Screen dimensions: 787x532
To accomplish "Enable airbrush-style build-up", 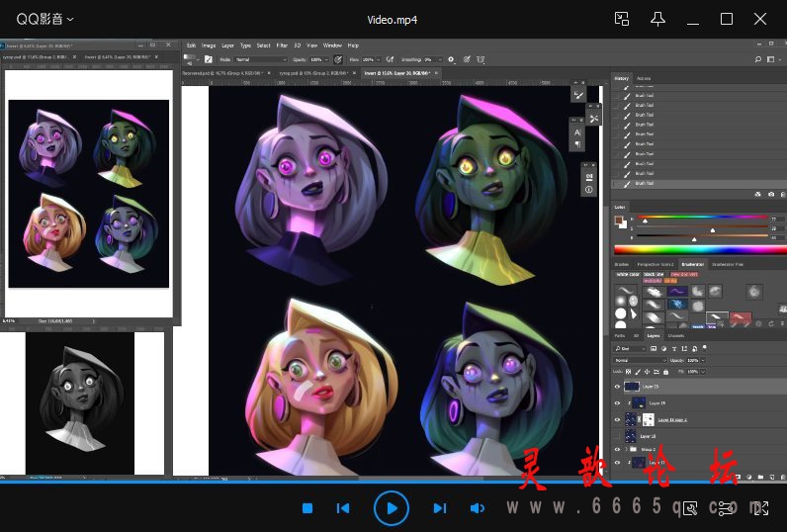I will coord(390,59).
